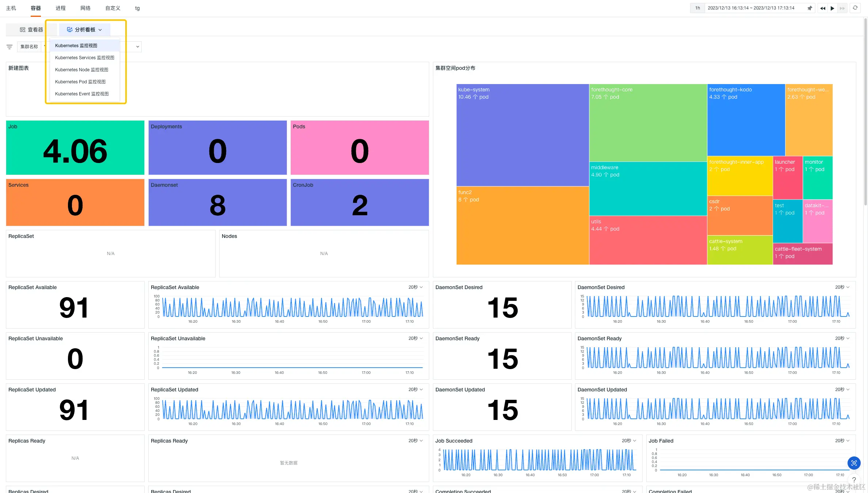
Task: Select Kubernetes Services 监控视图 menu entry
Action: 84,58
